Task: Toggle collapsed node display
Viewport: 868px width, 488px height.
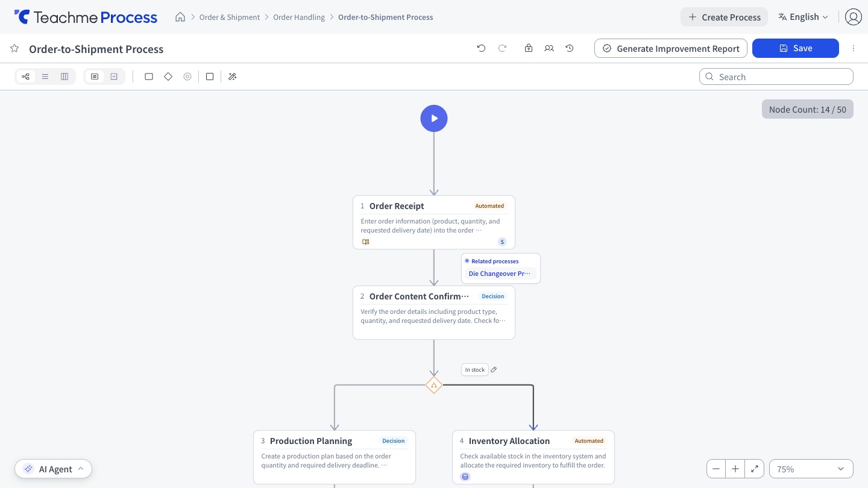Action: point(114,77)
